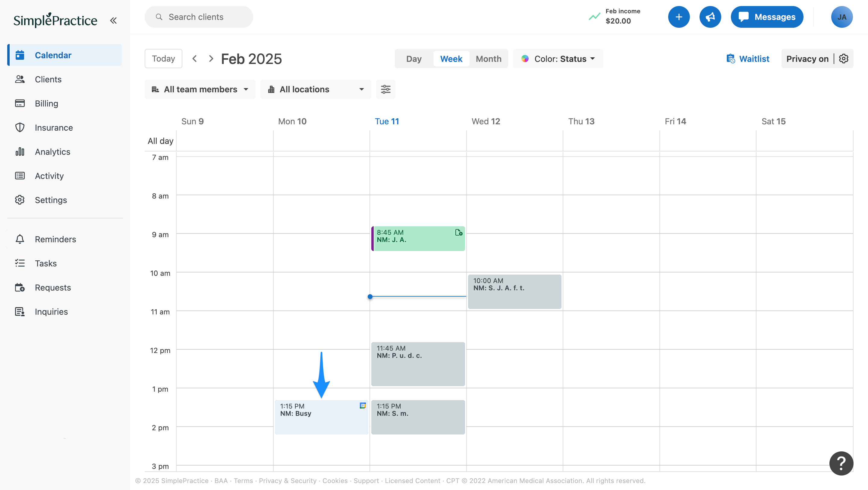Screen dimensions: 868x490
Task: Go to previous week arrow
Action: coord(194,59)
